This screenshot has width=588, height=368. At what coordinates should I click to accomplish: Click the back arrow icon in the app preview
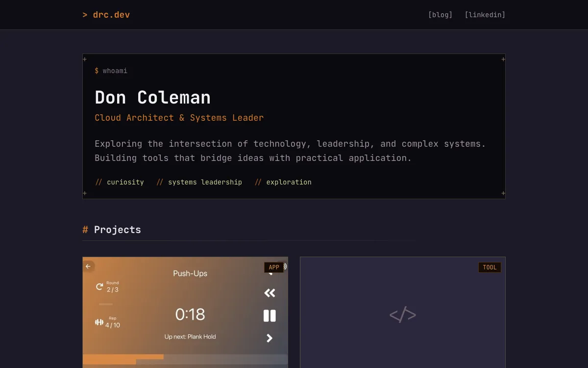(88, 266)
